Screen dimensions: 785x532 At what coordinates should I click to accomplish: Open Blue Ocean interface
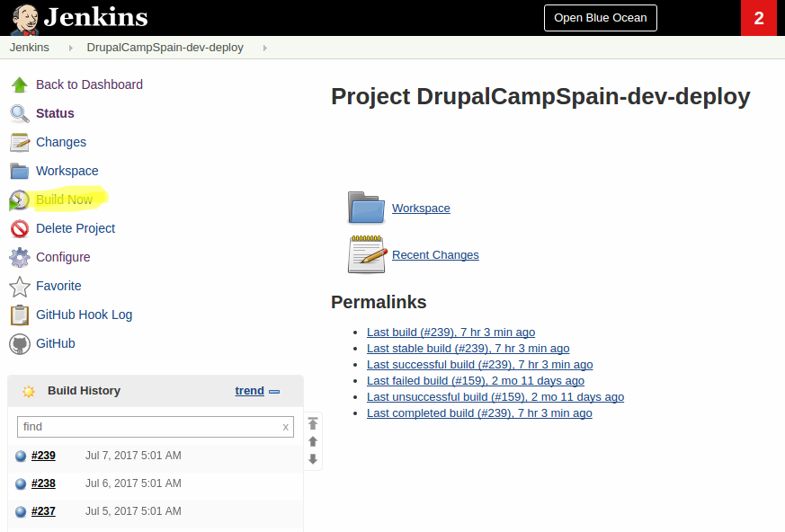[x=601, y=18]
